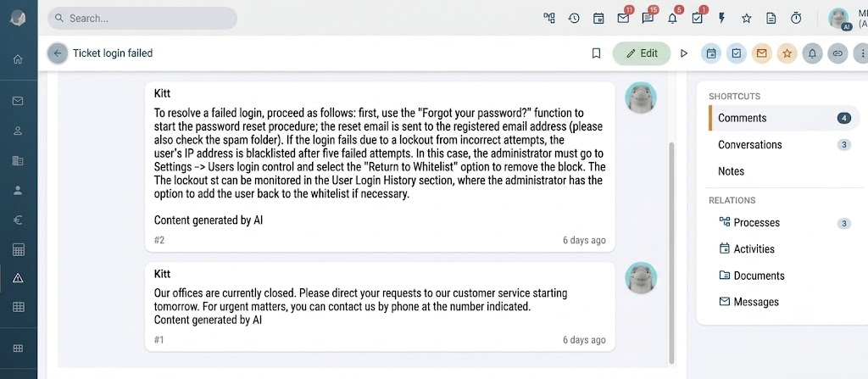Click the back arrow beside the ticket title
Image resolution: width=868 pixels, height=379 pixels.
58,53
